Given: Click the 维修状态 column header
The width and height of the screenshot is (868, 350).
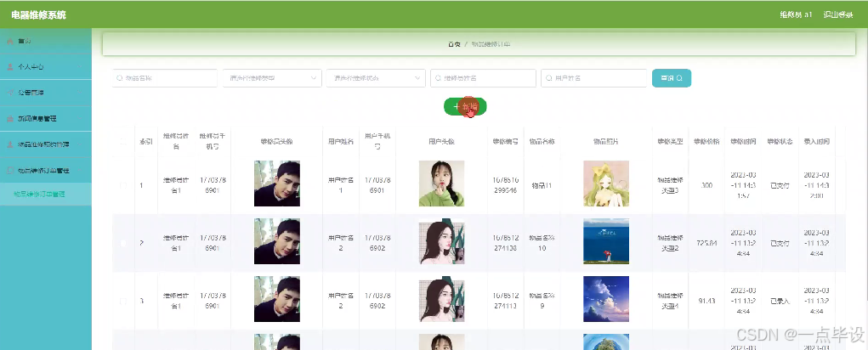Looking at the screenshot, I should (x=780, y=142).
